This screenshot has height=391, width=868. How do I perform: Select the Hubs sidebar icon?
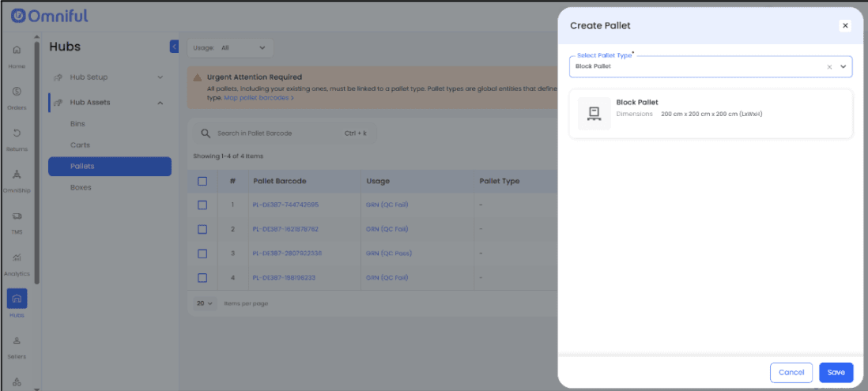(x=17, y=299)
